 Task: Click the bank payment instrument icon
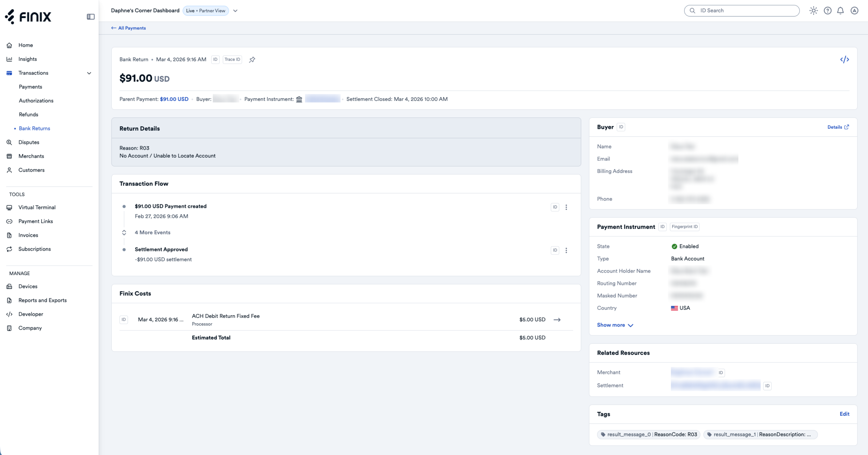click(299, 99)
